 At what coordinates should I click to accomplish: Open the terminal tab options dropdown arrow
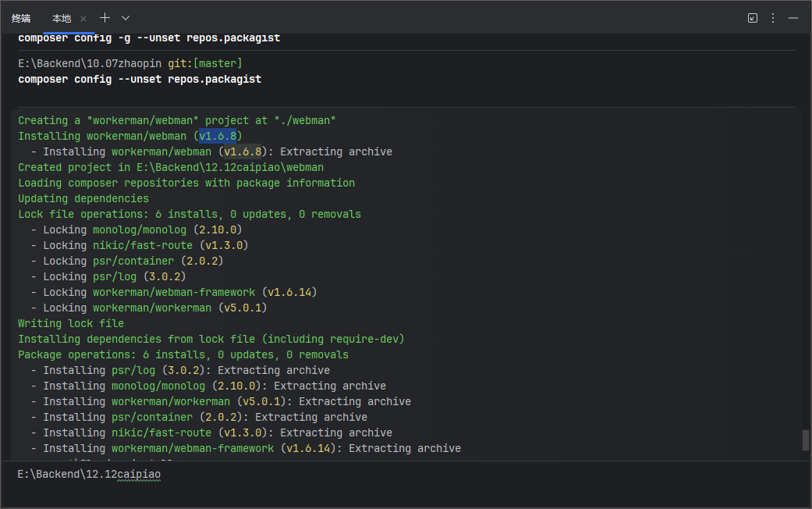[x=126, y=18]
